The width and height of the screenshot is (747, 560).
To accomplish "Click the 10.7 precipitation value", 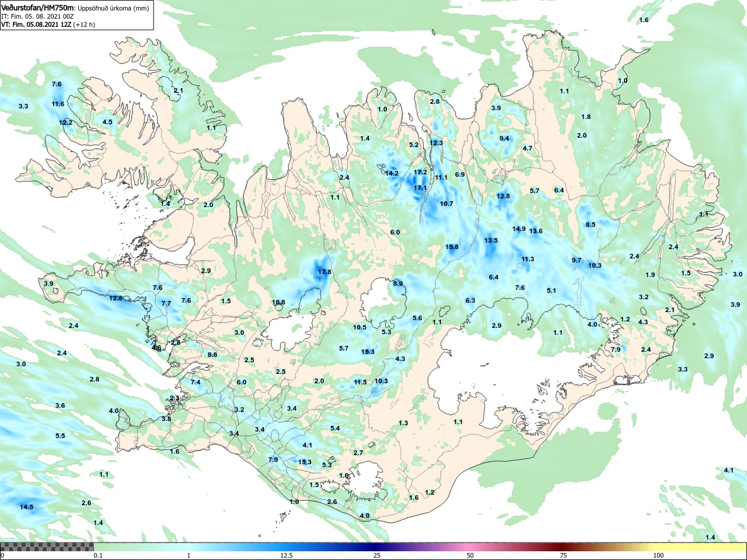I will [446, 204].
